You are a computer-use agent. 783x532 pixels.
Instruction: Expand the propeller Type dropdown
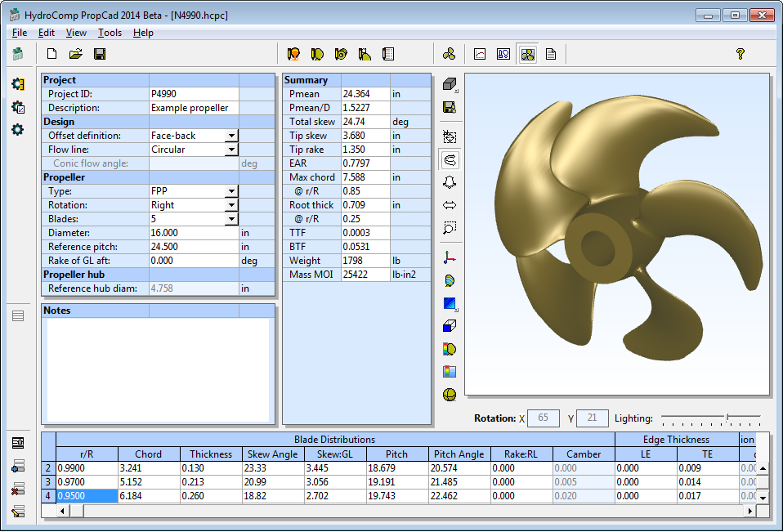pyautogui.click(x=231, y=191)
